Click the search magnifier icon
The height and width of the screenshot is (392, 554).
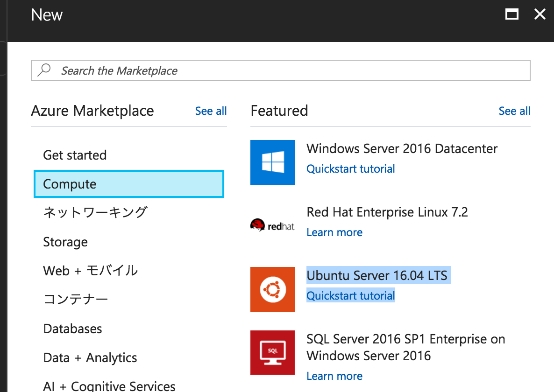pyautogui.click(x=43, y=70)
